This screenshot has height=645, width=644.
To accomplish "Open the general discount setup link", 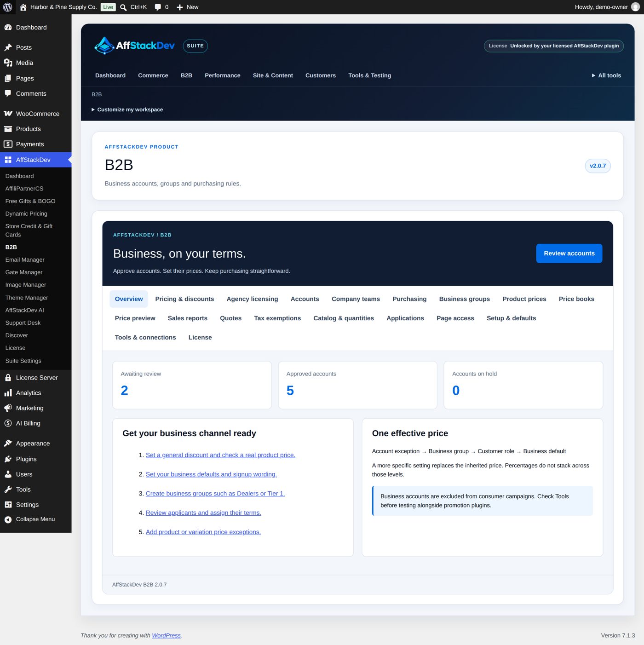I will click(x=220, y=455).
